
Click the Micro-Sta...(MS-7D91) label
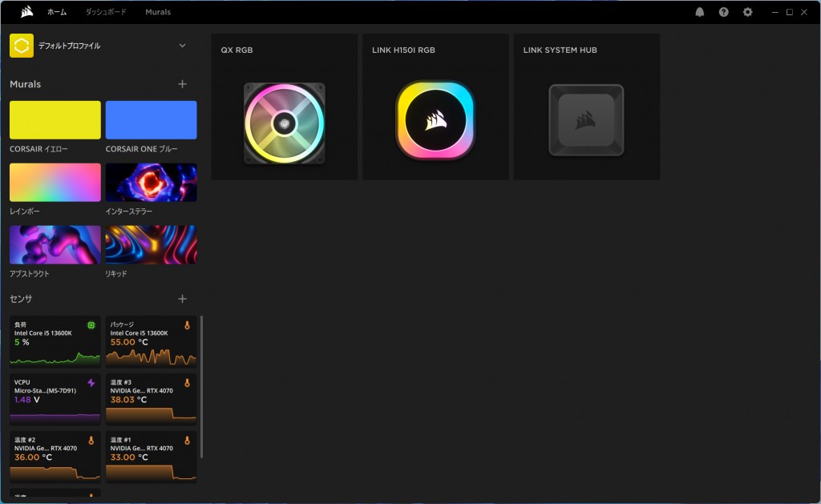click(45, 391)
